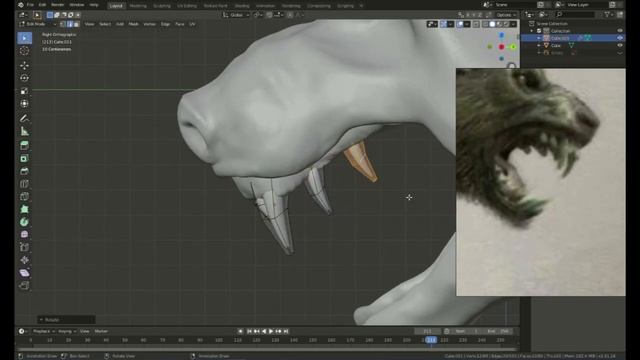Viewport: 640px width, 360px height.
Task: Click the Blender logo icon
Action: [20, 5]
